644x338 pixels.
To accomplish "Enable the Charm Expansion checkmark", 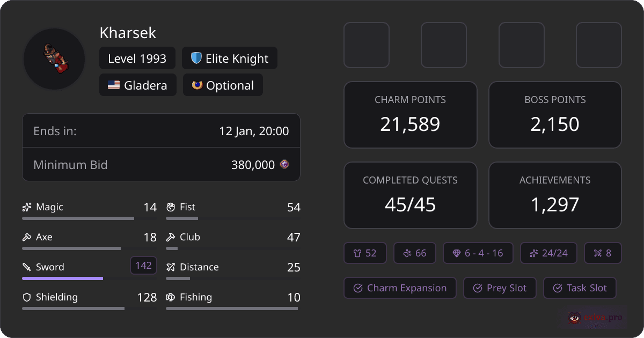I will [x=400, y=288].
